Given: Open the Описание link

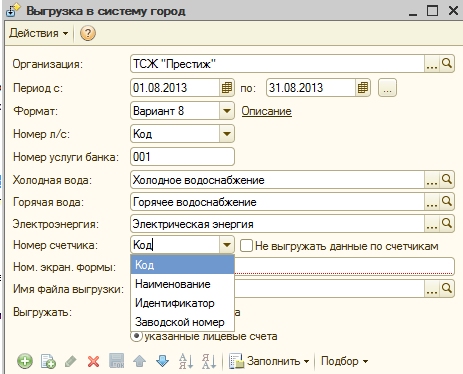Looking at the screenshot, I should (266, 111).
